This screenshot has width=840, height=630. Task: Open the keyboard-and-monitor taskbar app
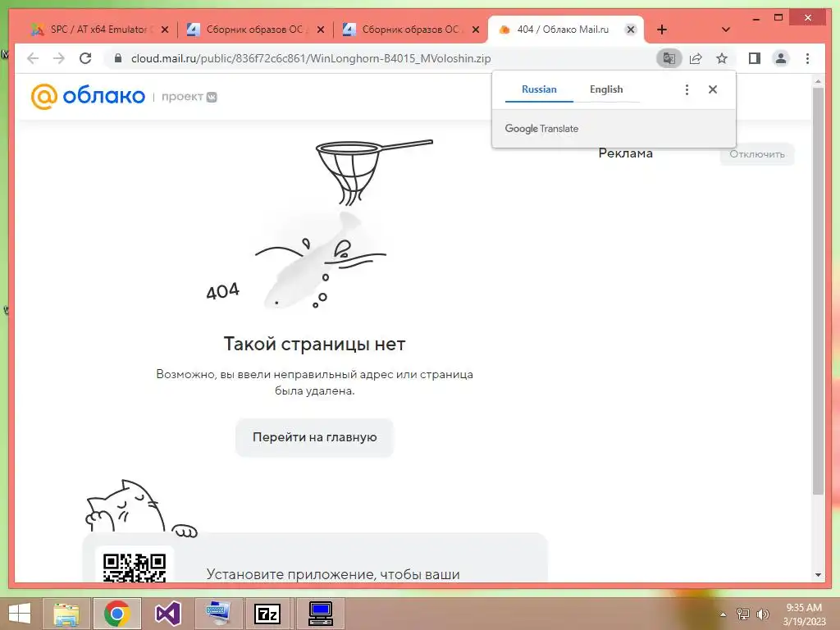pyautogui.click(x=218, y=614)
